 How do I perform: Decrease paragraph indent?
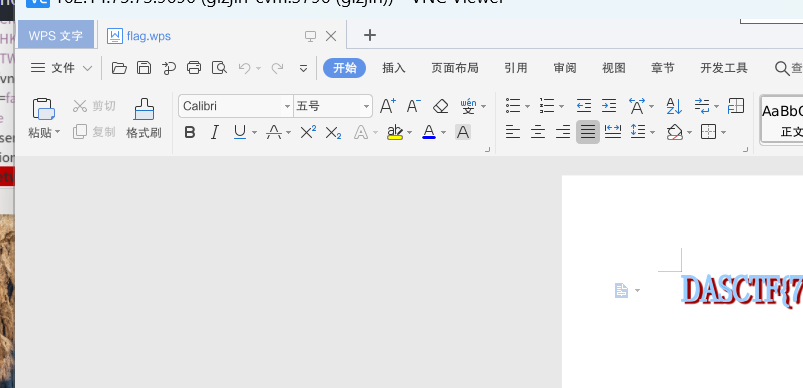pos(584,106)
